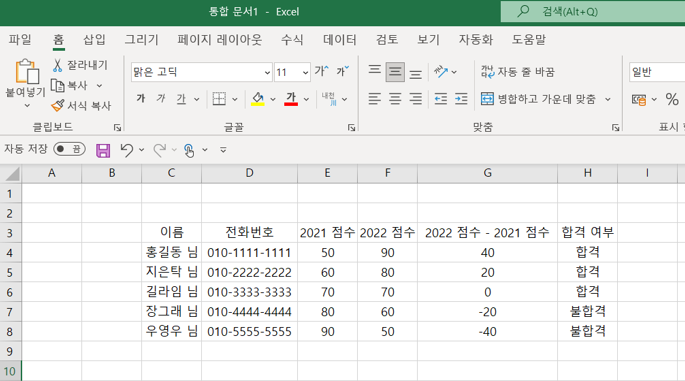Select the cell containing 홍길동 님
This screenshot has width=685, height=381.
click(x=172, y=253)
